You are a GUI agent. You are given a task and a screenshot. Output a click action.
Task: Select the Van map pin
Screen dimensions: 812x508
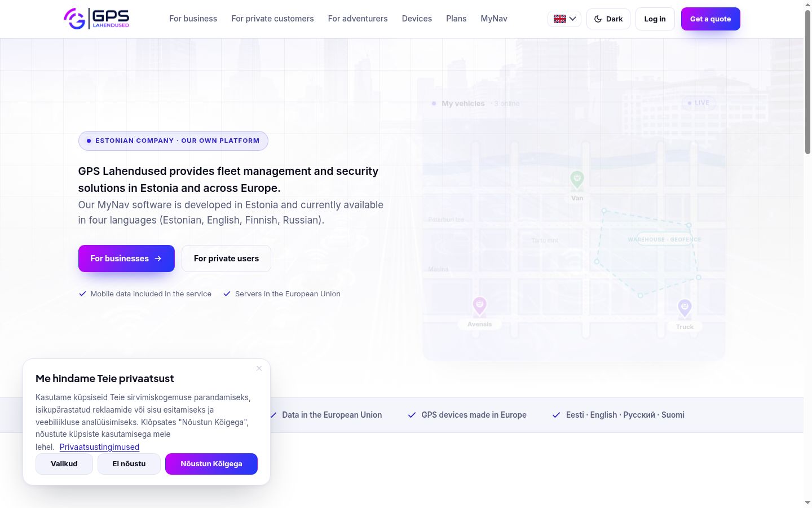point(577,180)
